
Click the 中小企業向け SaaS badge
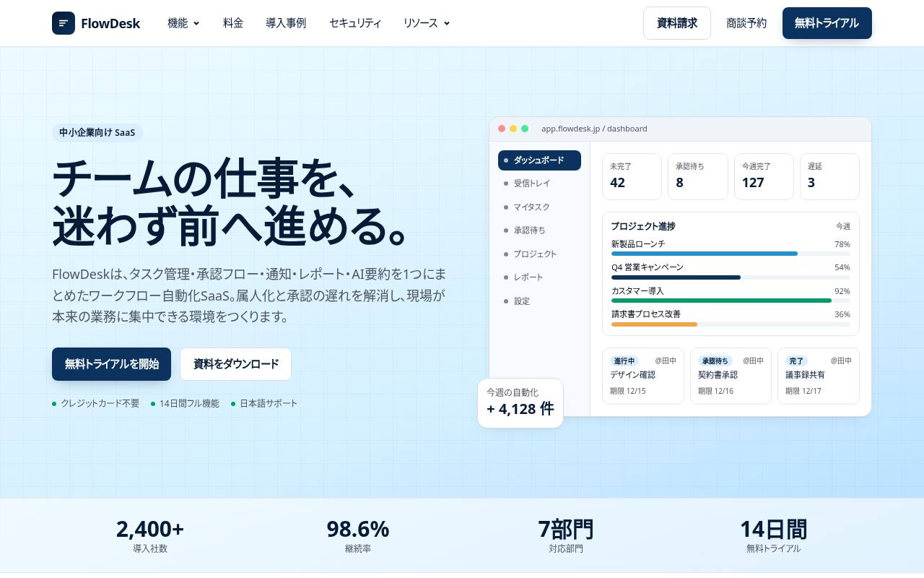pos(97,133)
